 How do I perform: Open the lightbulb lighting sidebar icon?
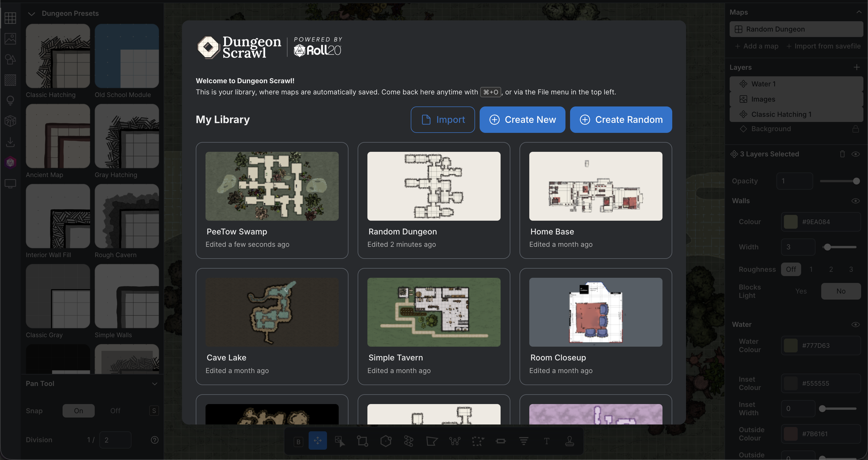(x=10, y=101)
